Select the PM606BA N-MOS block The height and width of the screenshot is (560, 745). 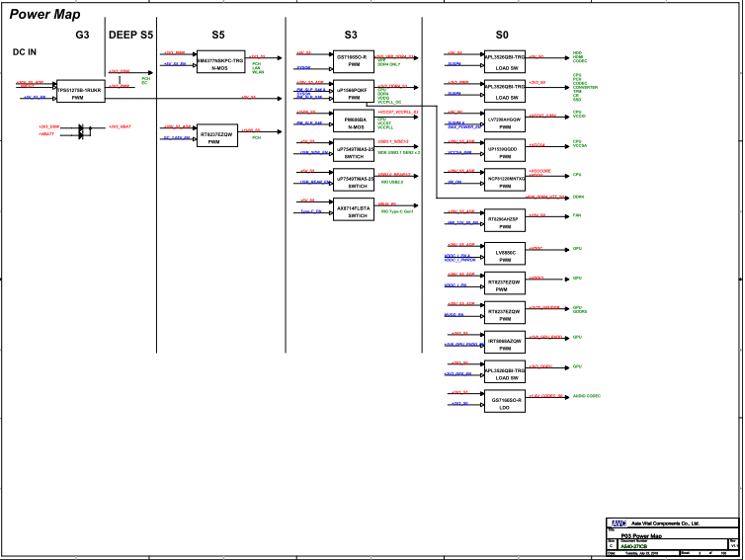353,121
